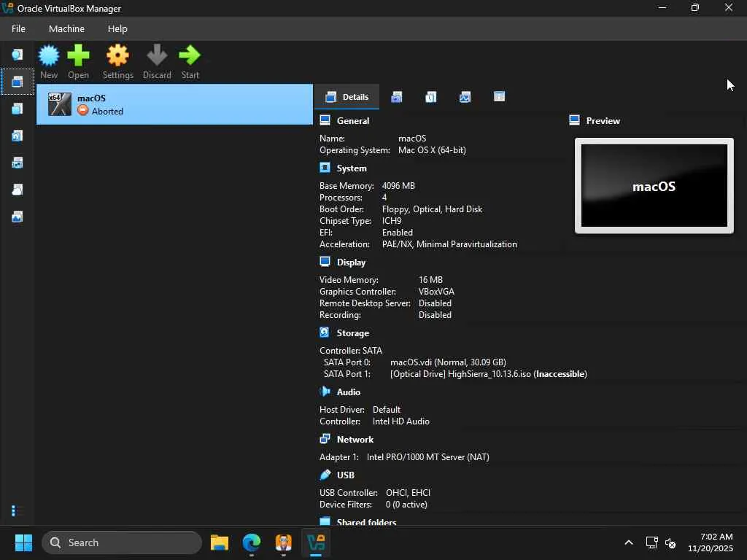
Task: Open the Extensions tool in left sidebar
Action: (x=18, y=109)
